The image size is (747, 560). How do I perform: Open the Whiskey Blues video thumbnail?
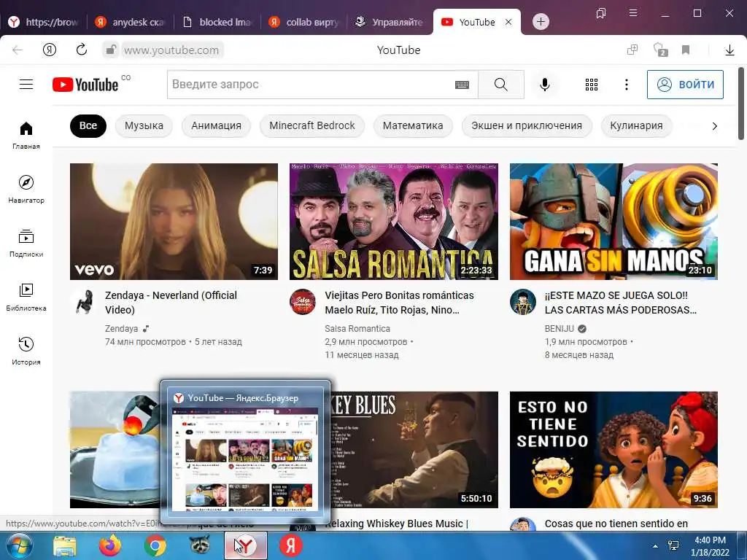click(x=414, y=449)
